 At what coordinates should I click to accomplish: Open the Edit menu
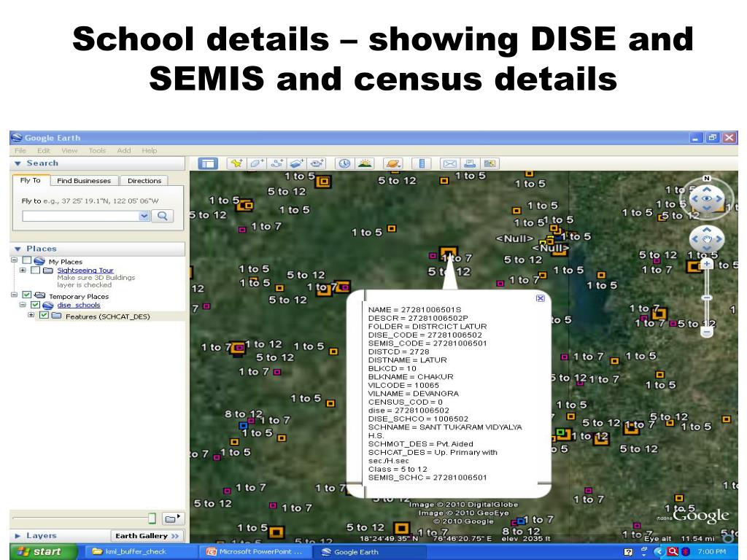pyautogui.click(x=44, y=150)
